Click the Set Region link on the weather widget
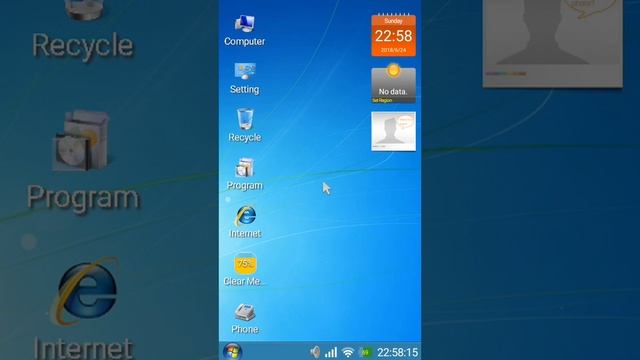The image size is (640, 360). [382, 100]
